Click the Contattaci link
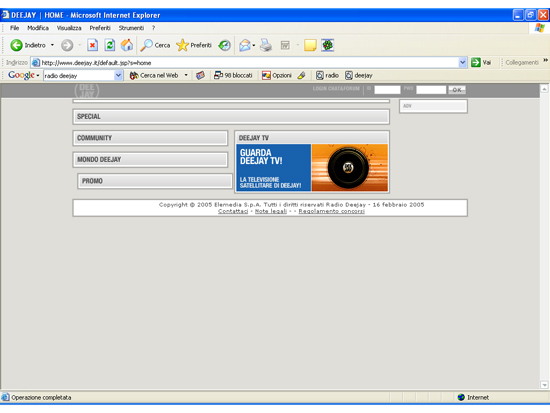Screen dimensions: 550x413 233,211
